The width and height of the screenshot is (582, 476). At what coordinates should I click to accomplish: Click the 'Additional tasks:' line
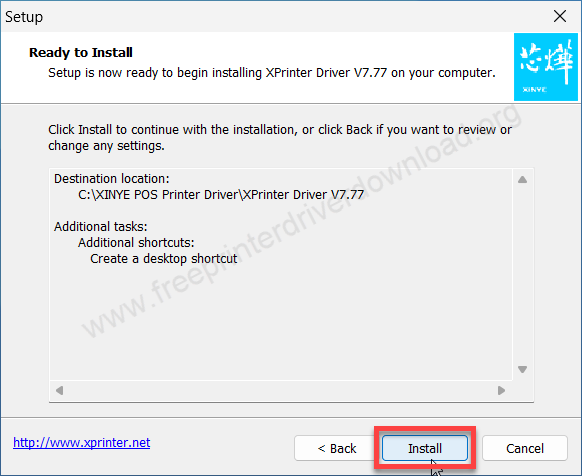point(101,226)
